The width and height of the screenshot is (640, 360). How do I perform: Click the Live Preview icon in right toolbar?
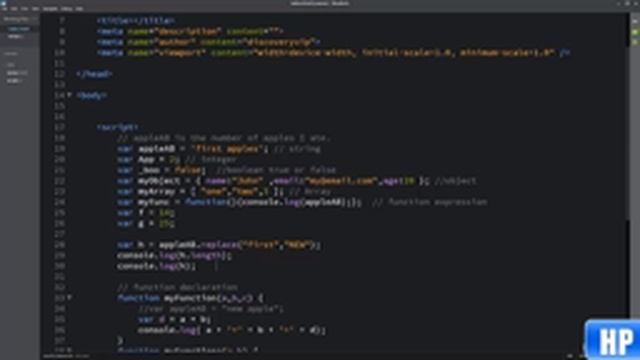click(635, 21)
